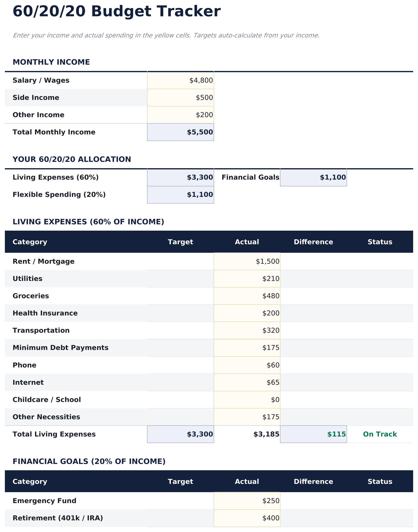
Task: Select the Phone actual amount cell
Action: [x=247, y=365]
